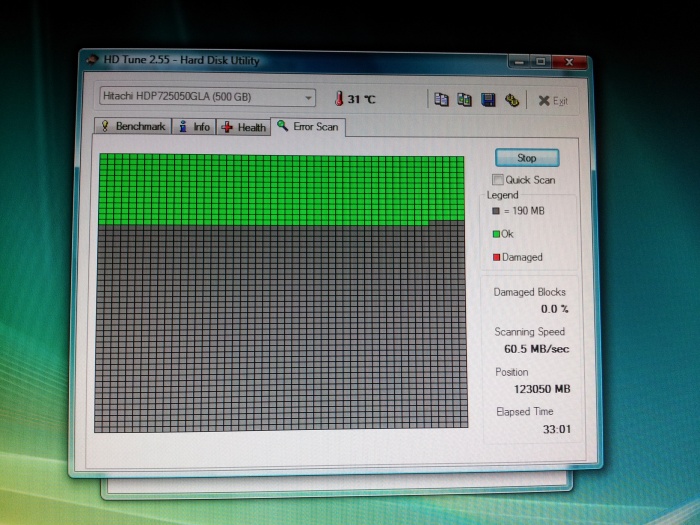Open the Hitachi HDP725050GLA drive dropdown
700x525 pixels.
[x=207, y=97]
